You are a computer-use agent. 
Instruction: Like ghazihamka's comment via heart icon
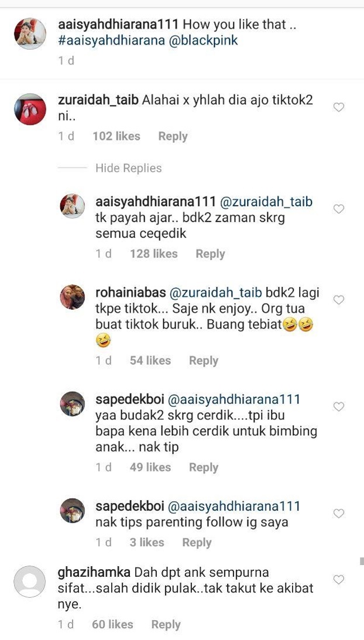coord(339,580)
